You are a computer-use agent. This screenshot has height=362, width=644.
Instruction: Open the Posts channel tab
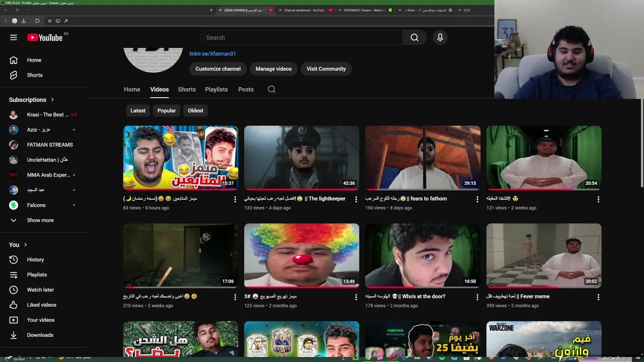246,89
